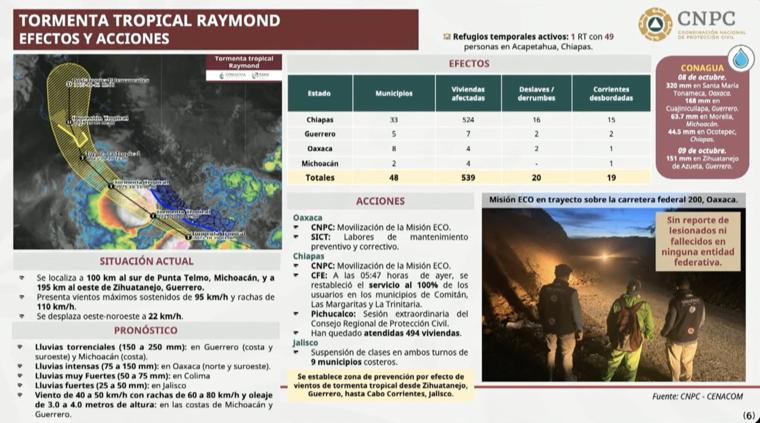Screen dimensions: 760x423
Task: Click the Viviendas afectadas column header
Action: click(x=468, y=93)
